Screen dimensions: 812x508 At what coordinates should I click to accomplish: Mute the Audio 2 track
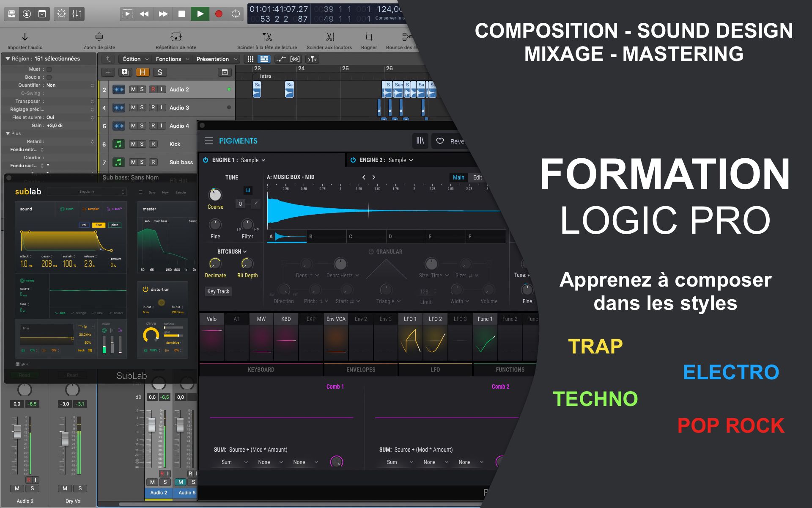pyautogui.click(x=133, y=89)
